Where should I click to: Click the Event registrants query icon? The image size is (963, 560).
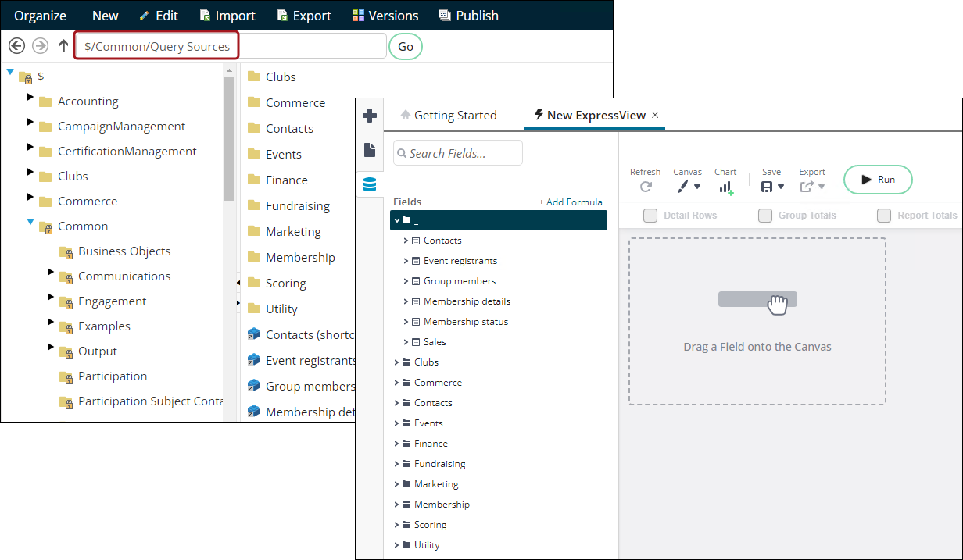pyautogui.click(x=253, y=360)
